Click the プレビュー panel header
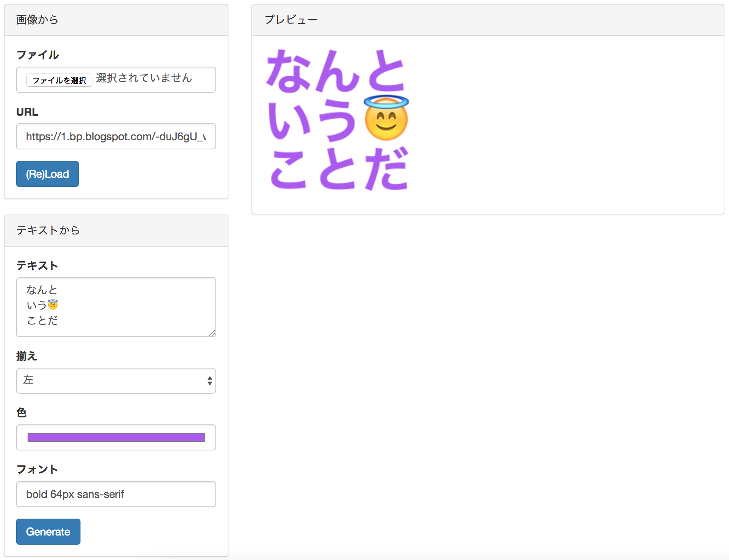 [291, 19]
